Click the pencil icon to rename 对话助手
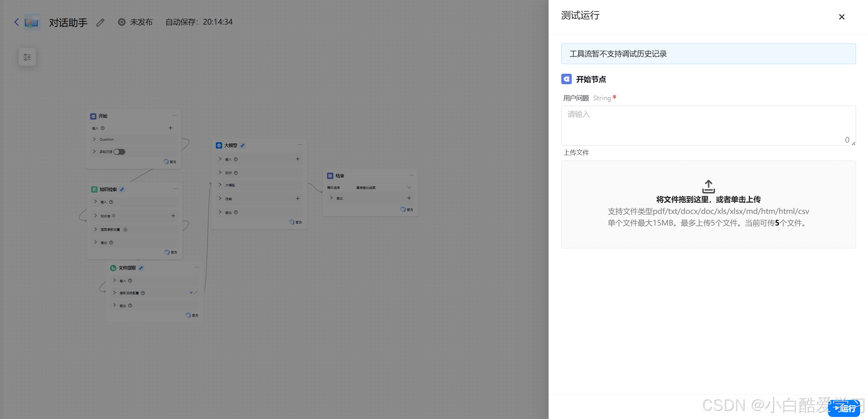The image size is (868, 419). pos(100,23)
